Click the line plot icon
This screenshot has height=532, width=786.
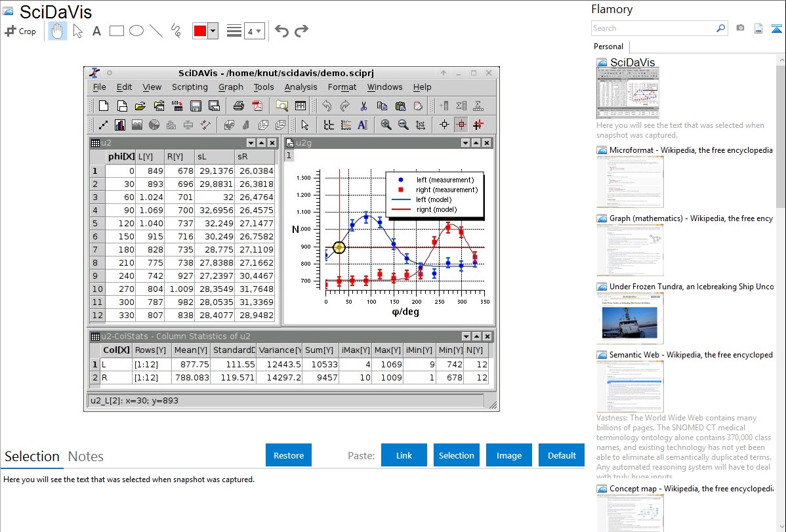(103, 125)
